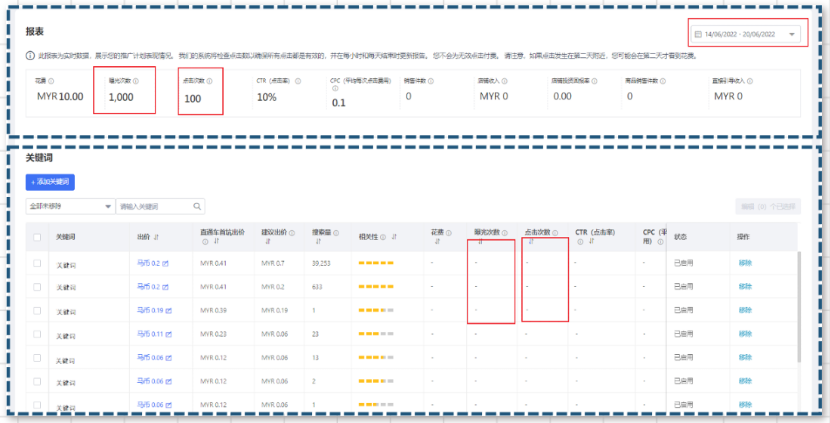Click the blue add keyword button
Image resolution: width=830 pixels, height=423 pixels.
(50, 182)
